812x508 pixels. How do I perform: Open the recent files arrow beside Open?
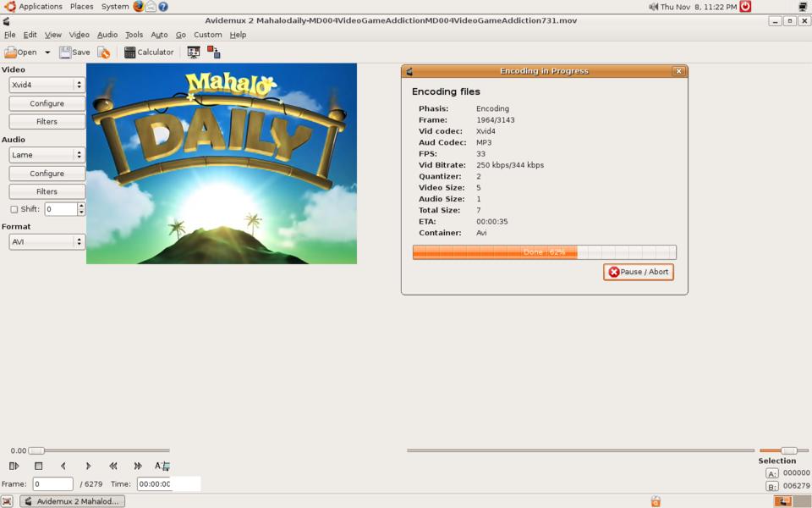(x=47, y=52)
